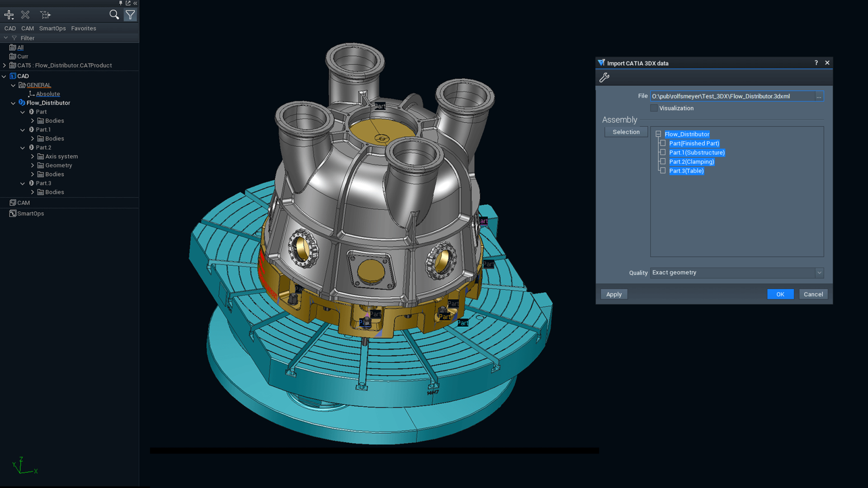Viewport: 868px width, 488px height.
Task: Switch to the CAD tab
Action: point(10,28)
